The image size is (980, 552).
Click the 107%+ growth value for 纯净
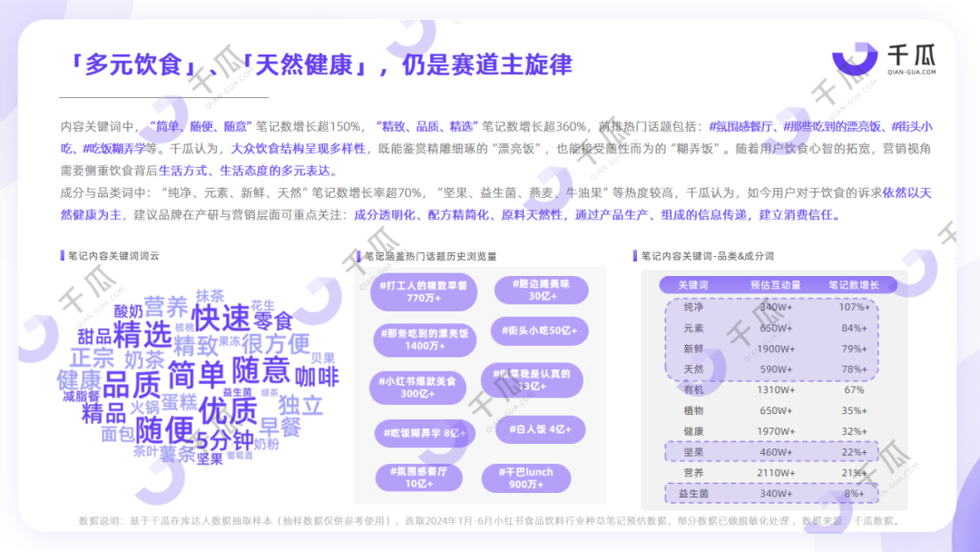point(854,307)
